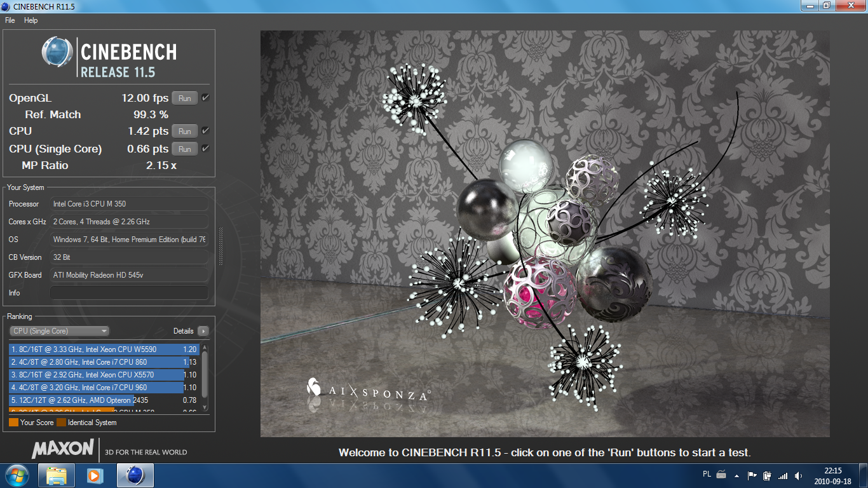Click the PL language indicator
The image size is (868, 488).
(707, 474)
